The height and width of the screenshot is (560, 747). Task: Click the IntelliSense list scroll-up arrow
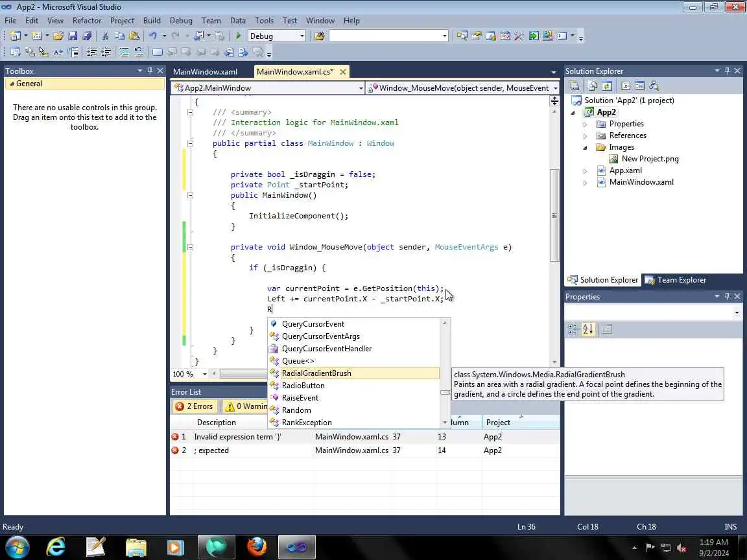(445, 323)
